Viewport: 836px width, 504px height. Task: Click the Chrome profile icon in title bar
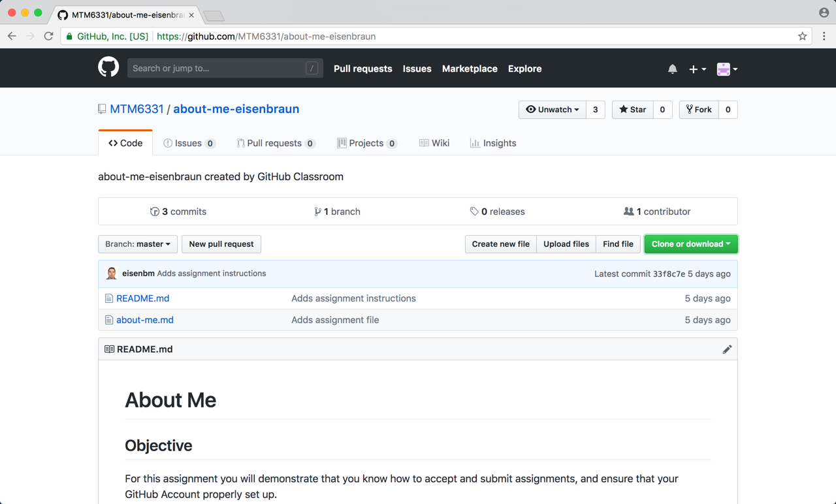[x=824, y=12]
